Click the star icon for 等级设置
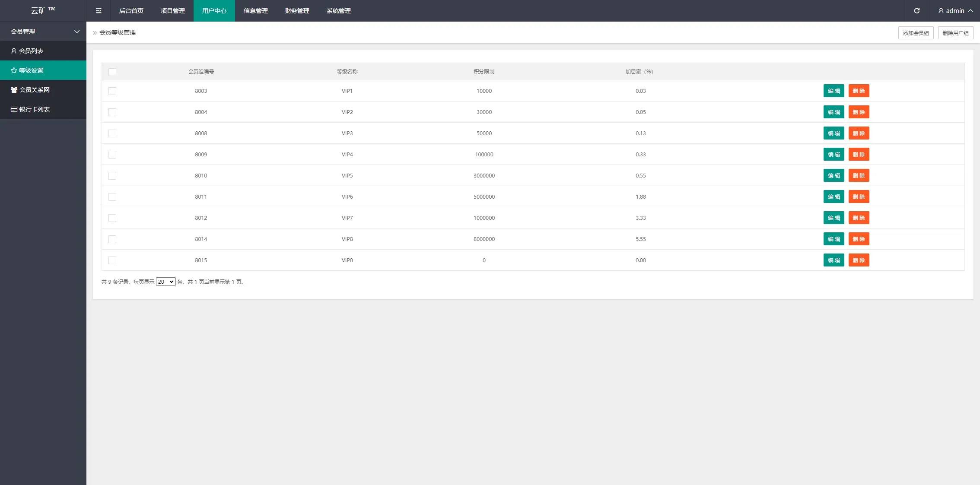The height and width of the screenshot is (485, 980). 14,70
